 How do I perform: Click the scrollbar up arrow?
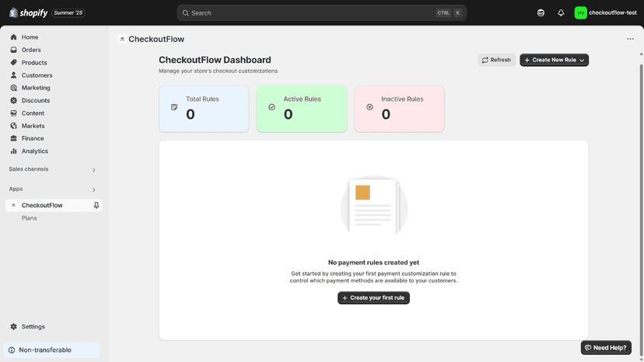tap(642, 54)
